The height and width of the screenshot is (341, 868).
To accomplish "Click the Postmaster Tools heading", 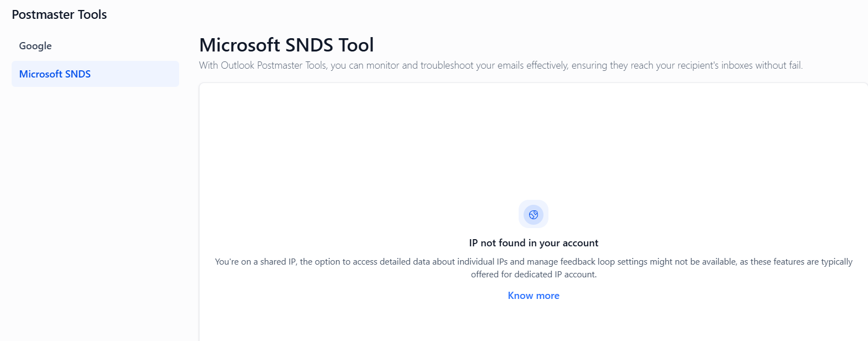I will [x=59, y=15].
